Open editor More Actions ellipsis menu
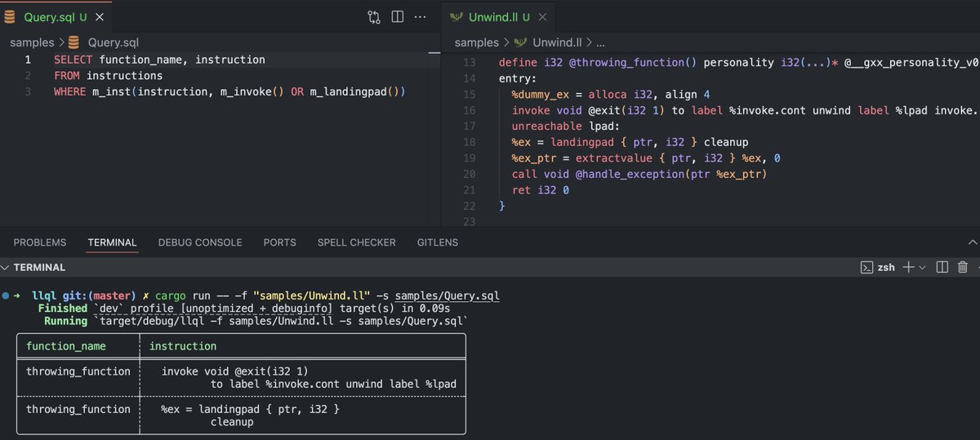 coord(421,16)
